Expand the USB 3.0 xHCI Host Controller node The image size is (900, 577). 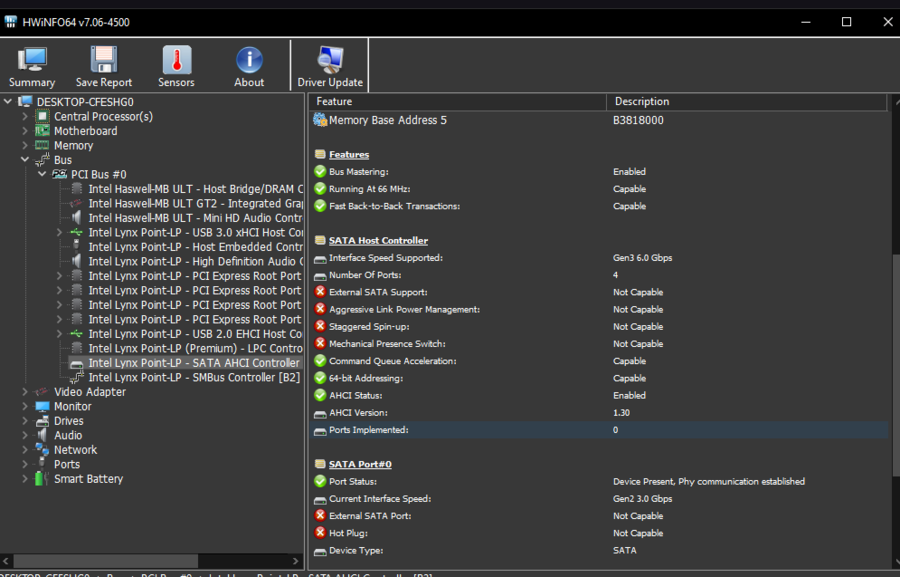tap(59, 233)
